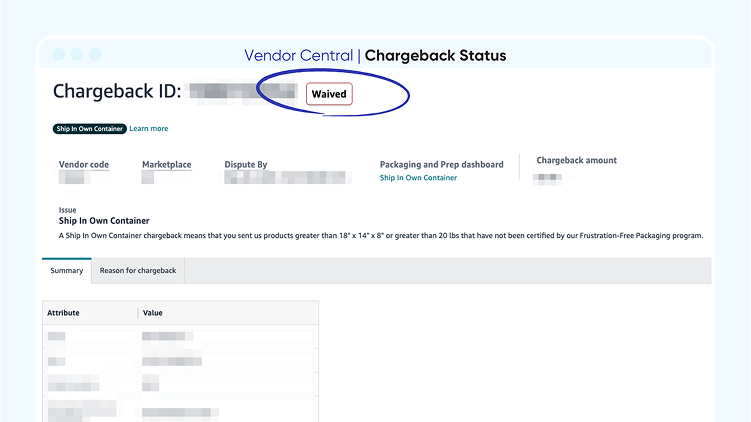The image size is (751, 422).
Task: Click the Vendor Central title text
Action: click(299, 56)
